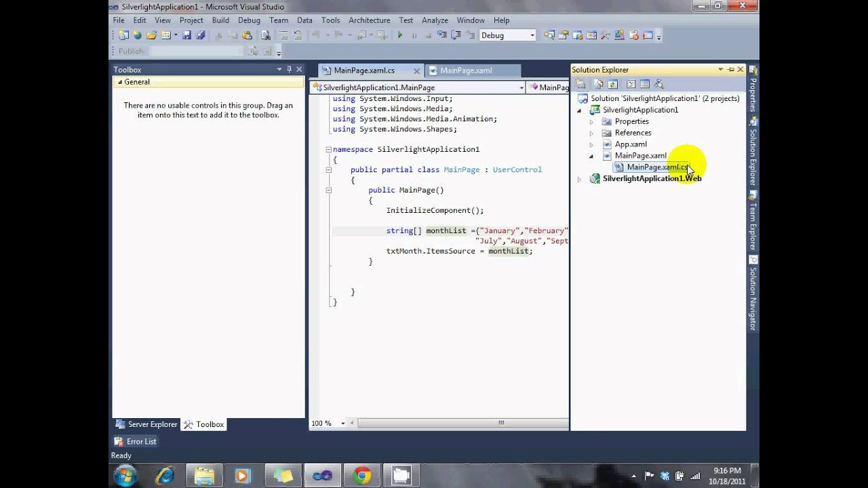Expand the References node in Solution Explorer
This screenshot has height=488, width=868.
pyautogui.click(x=591, y=134)
